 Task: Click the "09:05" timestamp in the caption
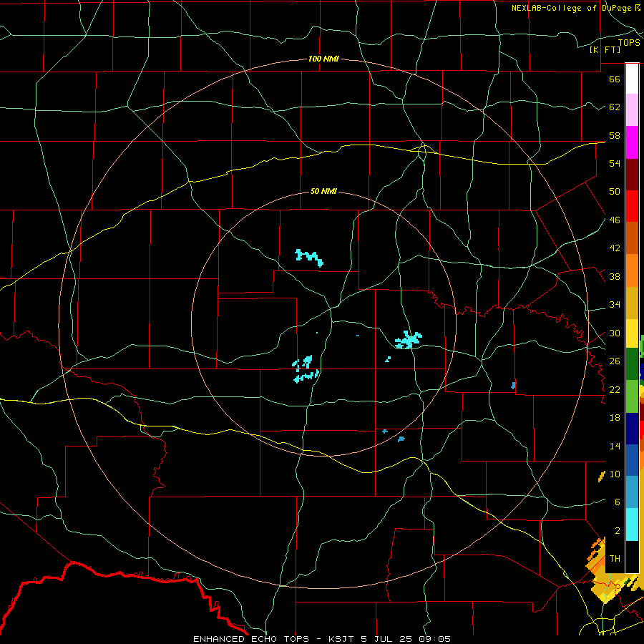tap(435, 639)
